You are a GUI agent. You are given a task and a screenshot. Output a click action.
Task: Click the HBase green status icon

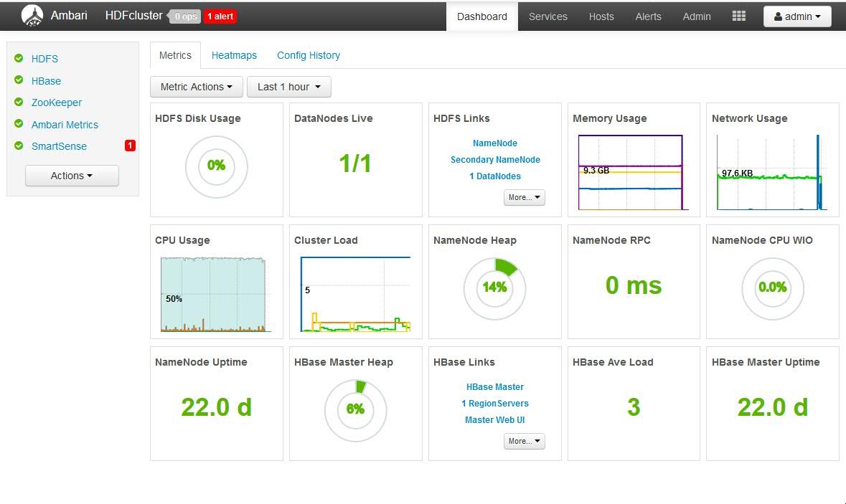[19, 80]
